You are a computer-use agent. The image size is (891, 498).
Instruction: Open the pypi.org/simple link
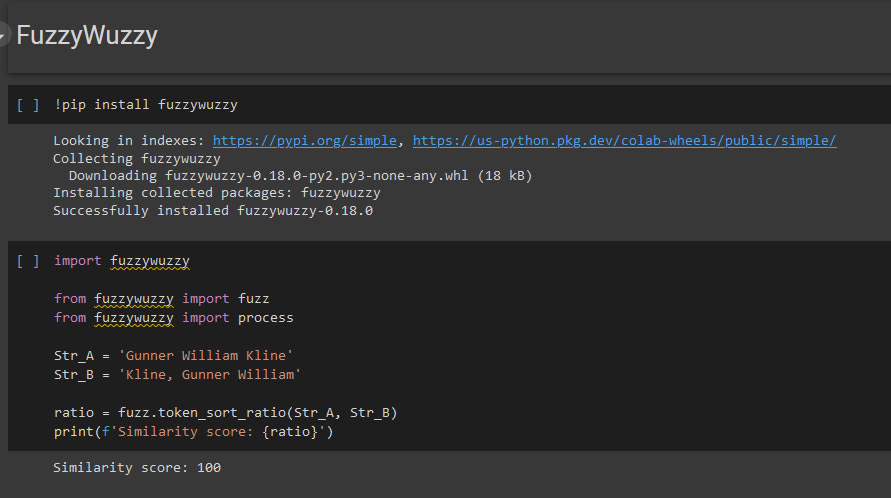click(305, 140)
